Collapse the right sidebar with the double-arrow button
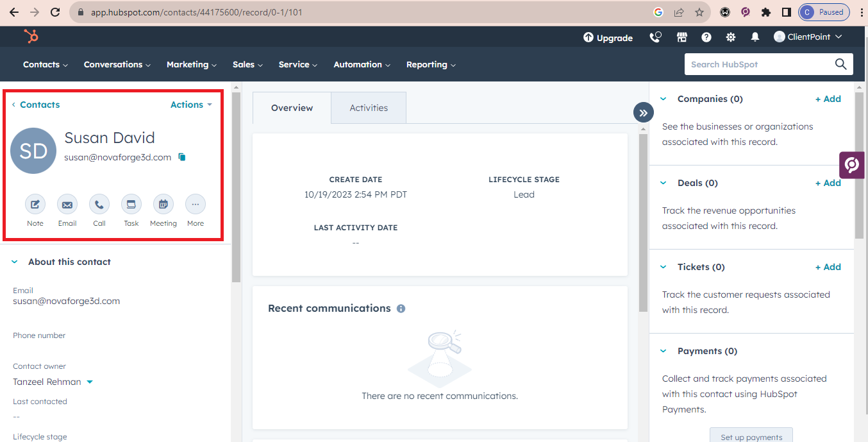Image resolution: width=868 pixels, height=442 pixels. coord(643,113)
